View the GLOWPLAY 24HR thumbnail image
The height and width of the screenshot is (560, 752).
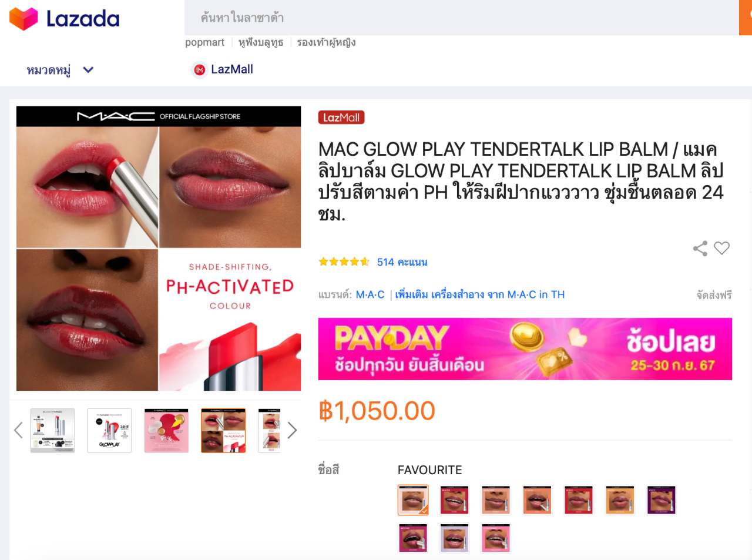coord(109,431)
